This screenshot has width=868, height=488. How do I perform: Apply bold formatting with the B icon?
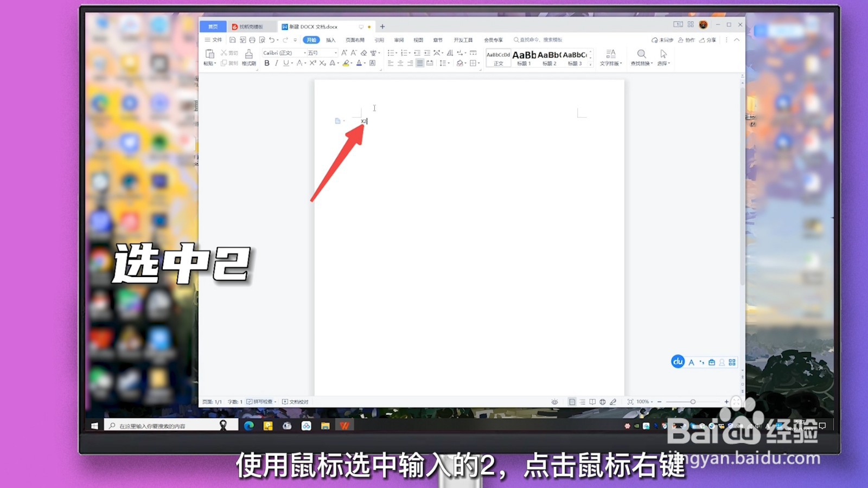tap(267, 63)
